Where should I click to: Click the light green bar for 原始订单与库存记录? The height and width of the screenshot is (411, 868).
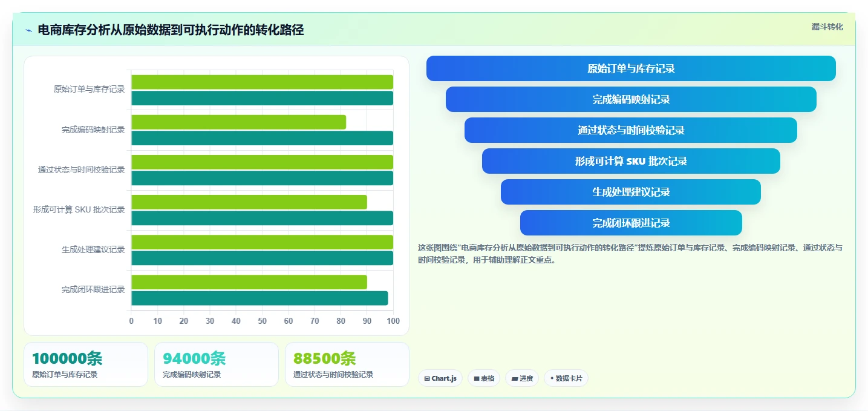point(262,82)
